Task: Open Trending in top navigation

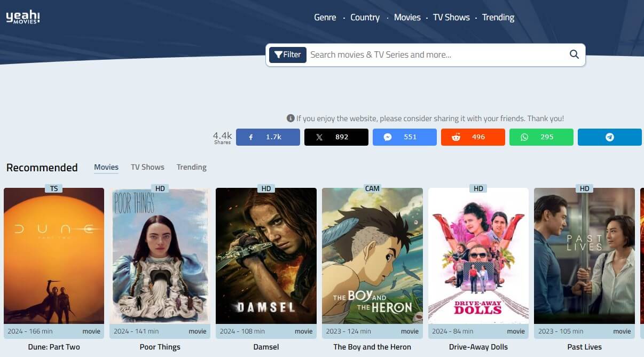Action: (498, 18)
